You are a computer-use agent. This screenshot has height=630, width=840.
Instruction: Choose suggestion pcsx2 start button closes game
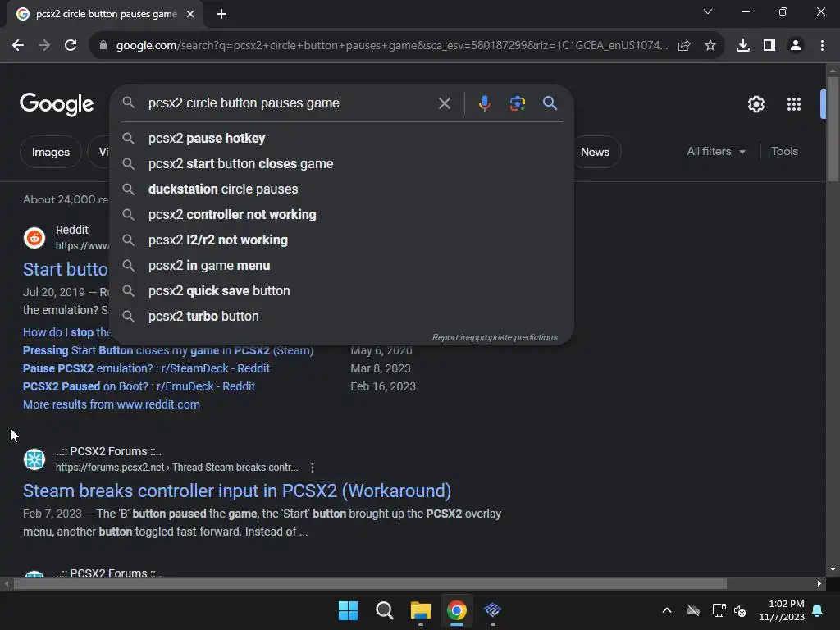[342, 163]
